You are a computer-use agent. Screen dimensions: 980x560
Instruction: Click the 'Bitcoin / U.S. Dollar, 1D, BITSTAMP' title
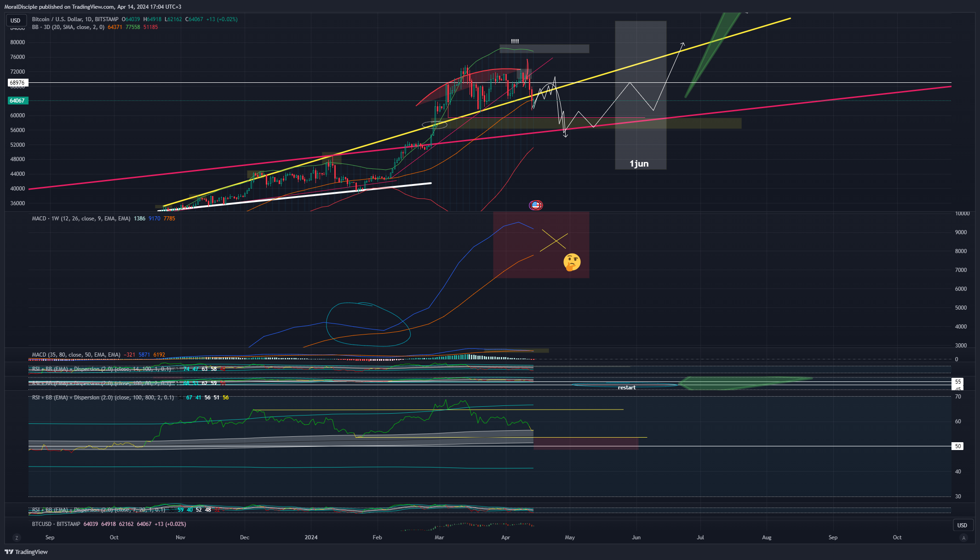[75, 19]
